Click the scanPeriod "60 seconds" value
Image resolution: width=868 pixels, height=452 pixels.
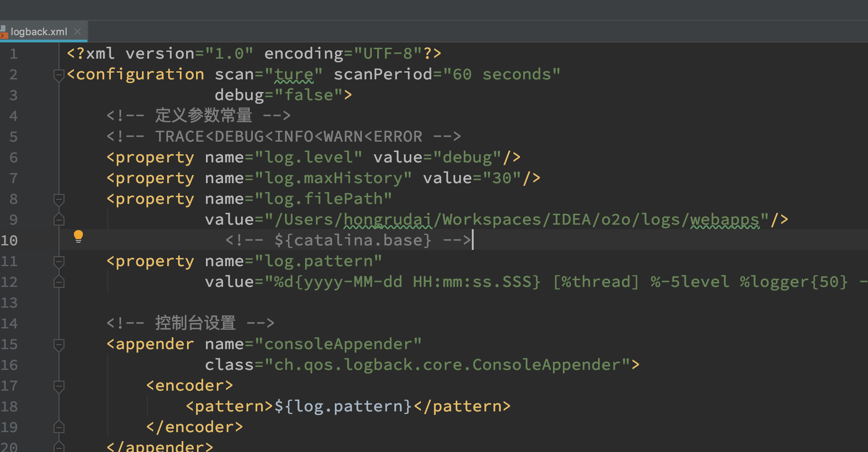[502, 74]
